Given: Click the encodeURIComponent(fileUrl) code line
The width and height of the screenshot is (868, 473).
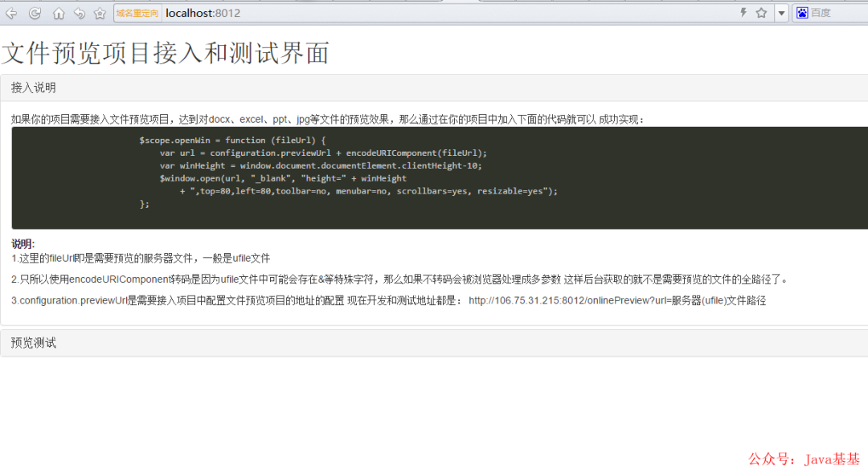Looking at the screenshot, I should coord(323,153).
